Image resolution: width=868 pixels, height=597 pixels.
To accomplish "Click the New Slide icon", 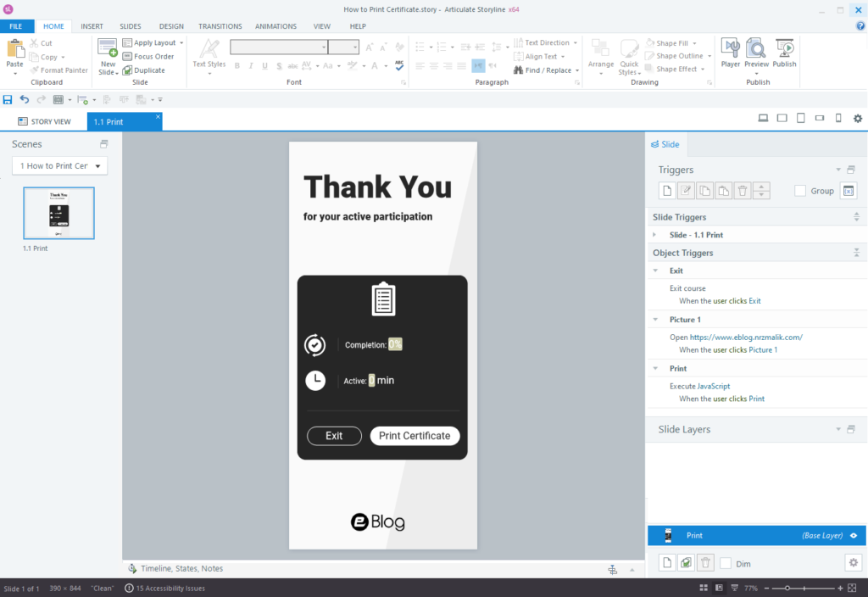I will click(108, 48).
